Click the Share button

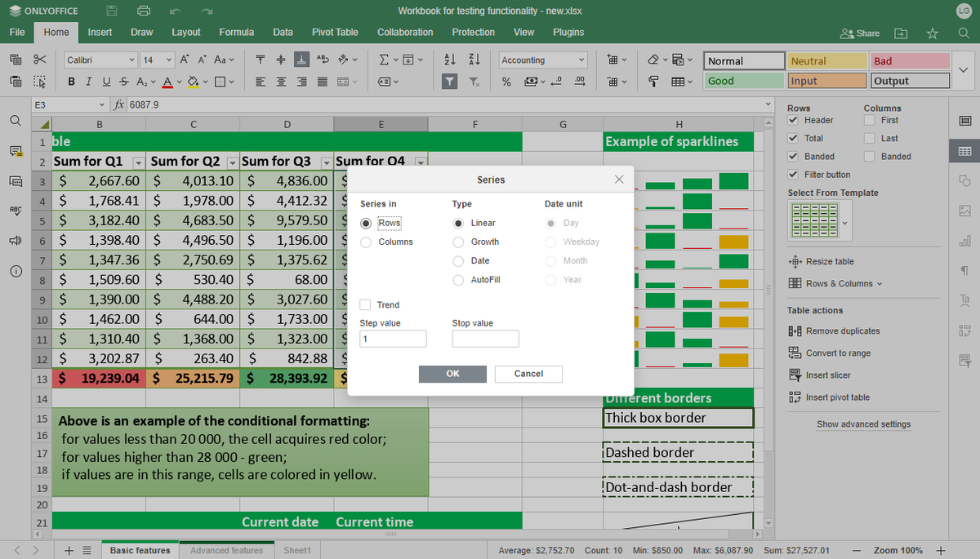pos(860,33)
